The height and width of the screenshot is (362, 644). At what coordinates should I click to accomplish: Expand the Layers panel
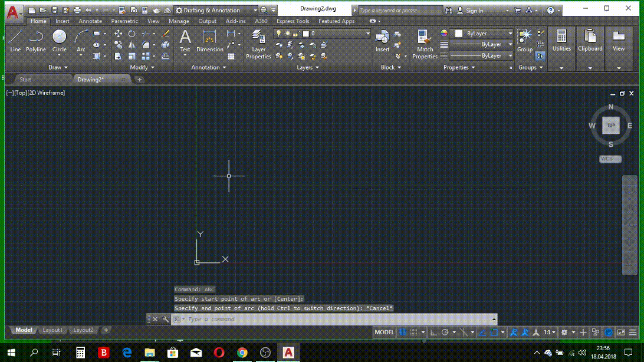tap(308, 67)
